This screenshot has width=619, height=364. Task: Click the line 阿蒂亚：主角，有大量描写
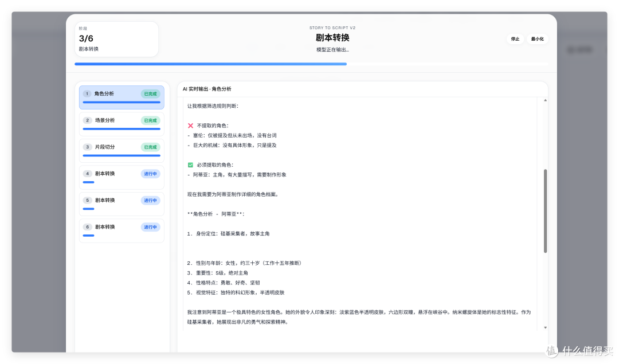[x=237, y=175]
